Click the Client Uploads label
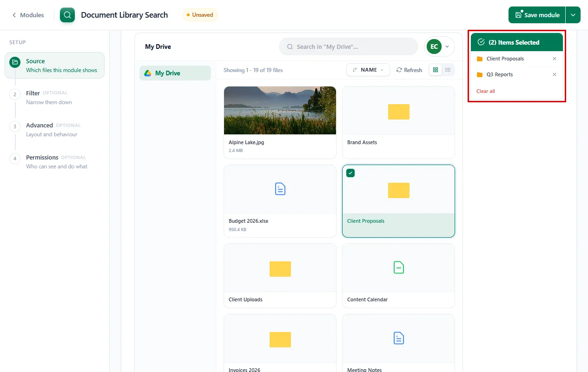Screen dimensions: 588x372 tap(245, 299)
